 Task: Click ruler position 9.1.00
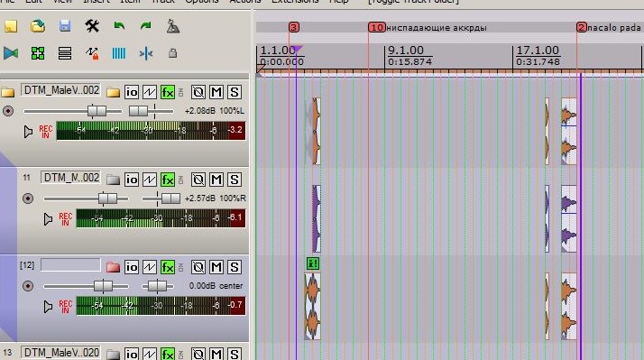click(406, 51)
